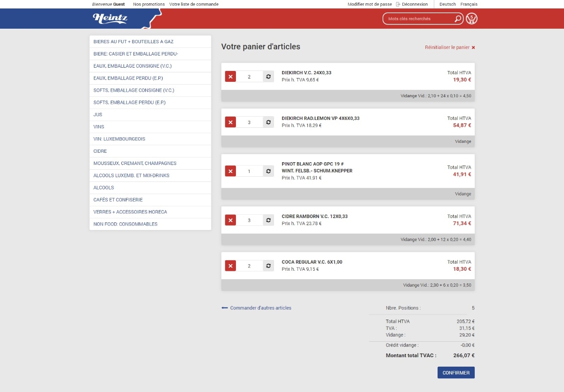Click the 54,87 € item total

pyautogui.click(x=462, y=125)
